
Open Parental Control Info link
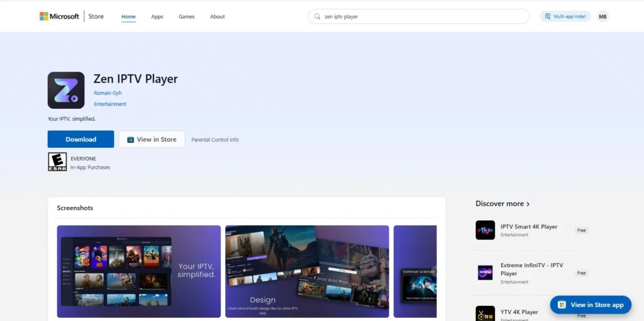point(215,140)
